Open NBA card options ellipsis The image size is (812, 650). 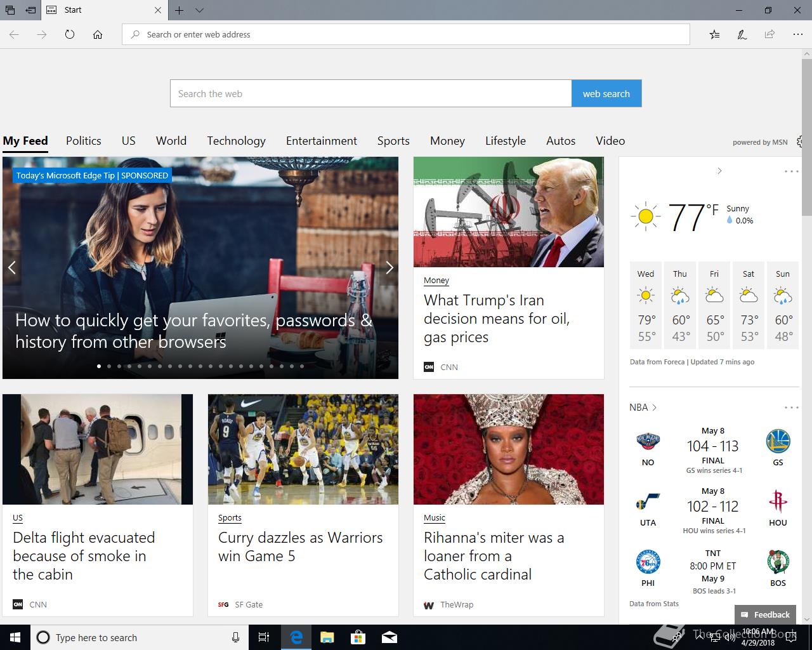pos(791,408)
